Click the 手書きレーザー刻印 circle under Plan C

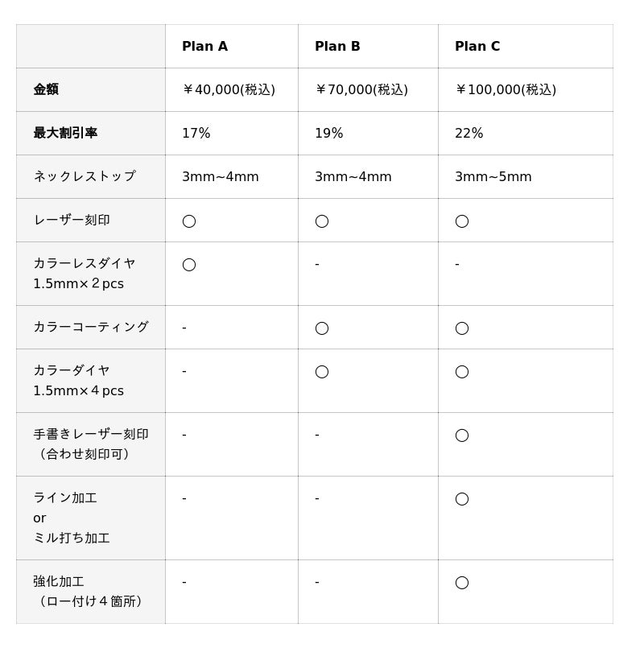(462, 435)
